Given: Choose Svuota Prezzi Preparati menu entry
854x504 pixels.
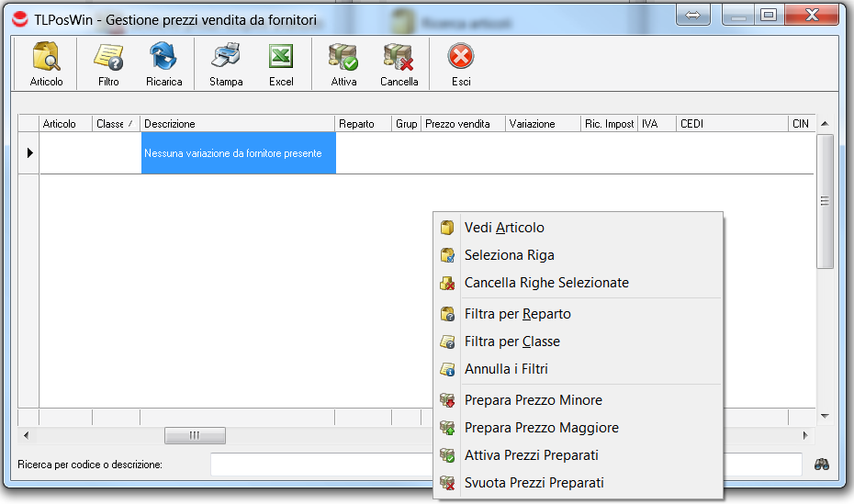Looking at the screenshot, I should 578,483.
